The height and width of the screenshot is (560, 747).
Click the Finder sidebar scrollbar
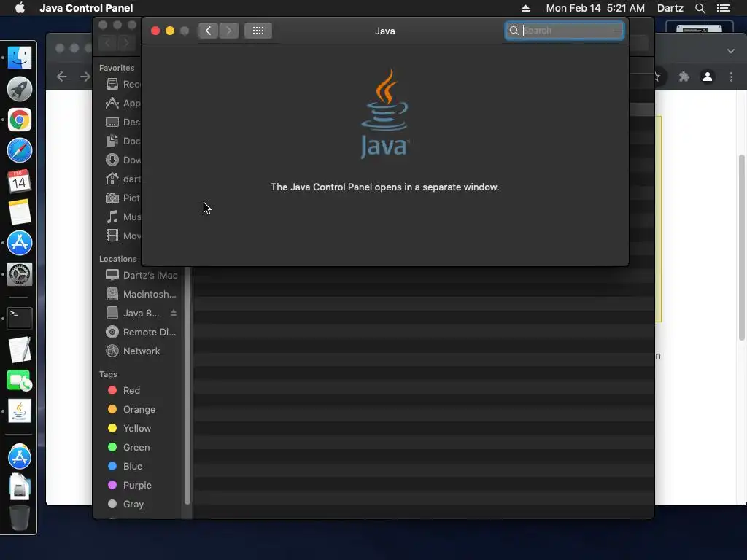pos(187,386)
